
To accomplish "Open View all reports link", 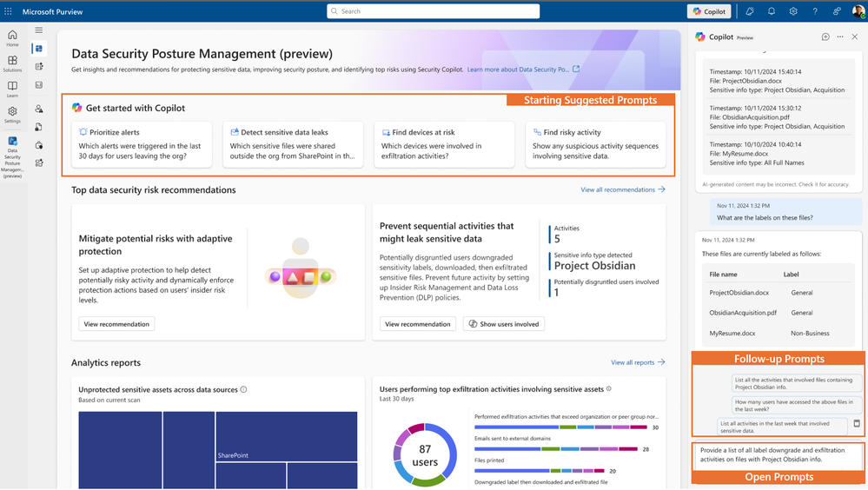I will [638, 362].
